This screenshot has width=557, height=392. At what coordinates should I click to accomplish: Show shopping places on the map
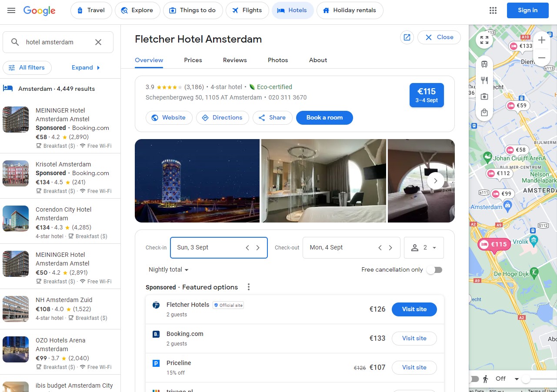click(484, 113)
